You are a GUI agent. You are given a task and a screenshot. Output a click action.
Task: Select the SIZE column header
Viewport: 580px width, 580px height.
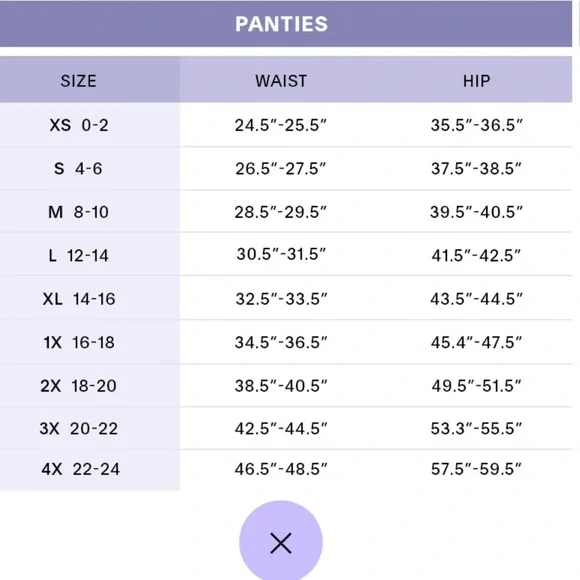78,81
